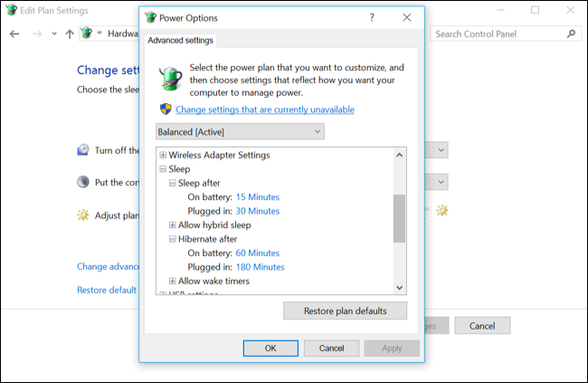This screenshot has width=588, height=383.
Task: Click the Edit Plan Settings window icon
Action: 12,10
